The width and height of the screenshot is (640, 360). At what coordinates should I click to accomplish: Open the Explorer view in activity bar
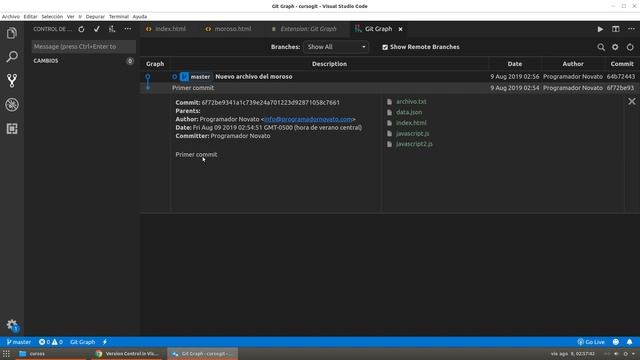(12, 33)
